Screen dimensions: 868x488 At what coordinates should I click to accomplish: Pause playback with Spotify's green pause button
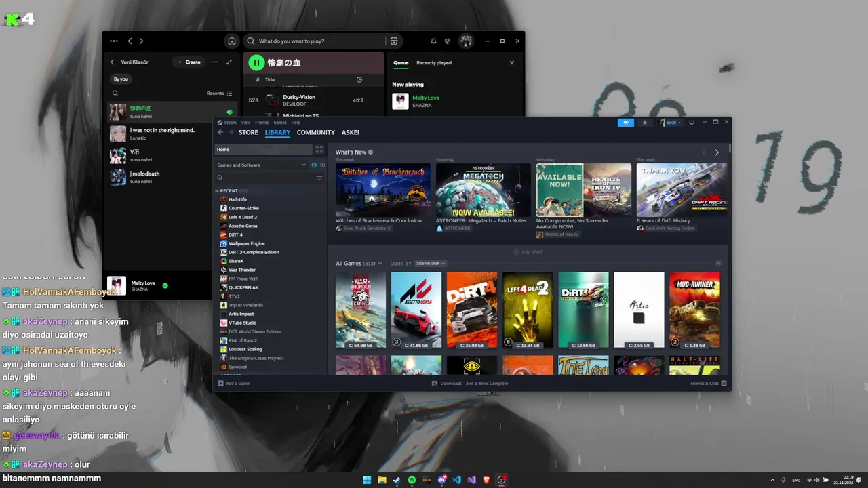tap(256, 63)
